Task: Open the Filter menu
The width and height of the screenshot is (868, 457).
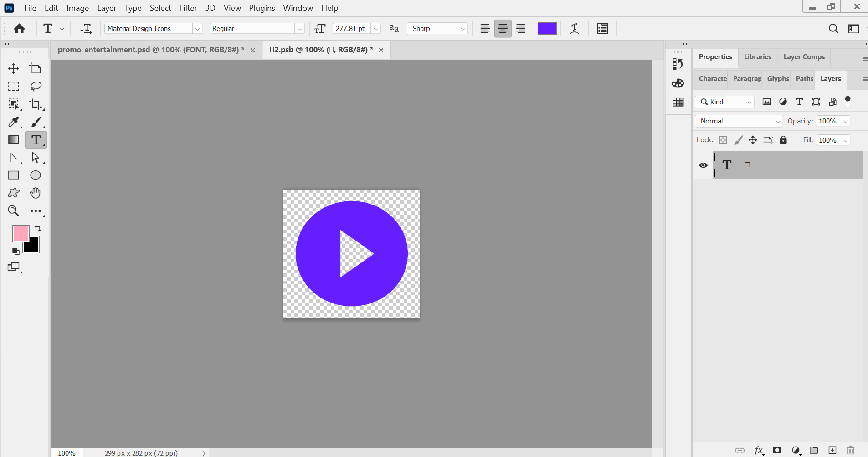Action: click(x=188, y=8)
